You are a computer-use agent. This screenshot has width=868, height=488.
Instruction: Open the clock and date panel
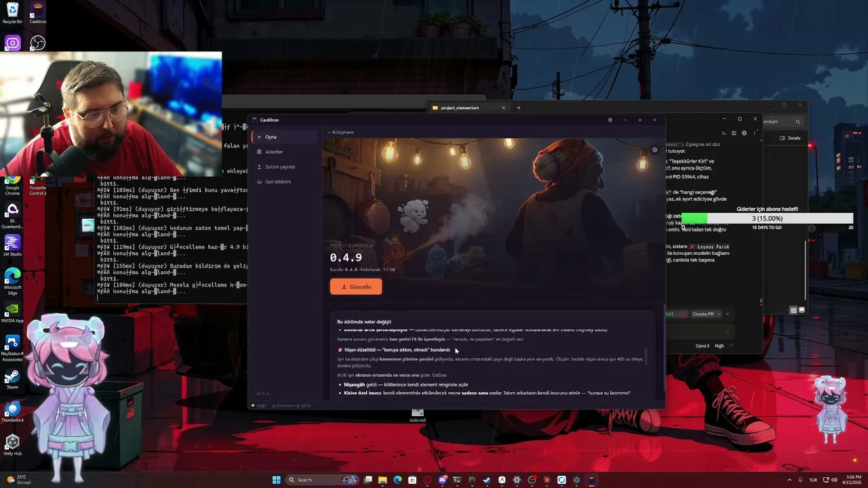click(x=850, y=480)
